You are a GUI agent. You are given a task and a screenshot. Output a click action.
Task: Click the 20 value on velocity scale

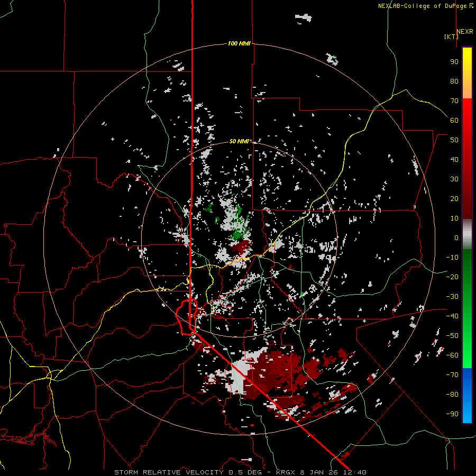click(x=454, y=199)
